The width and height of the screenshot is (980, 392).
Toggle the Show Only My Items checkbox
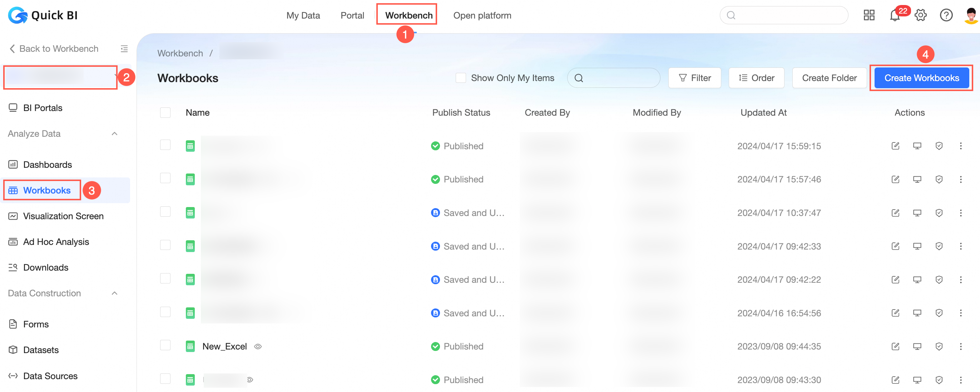click(x=461, y=78)
